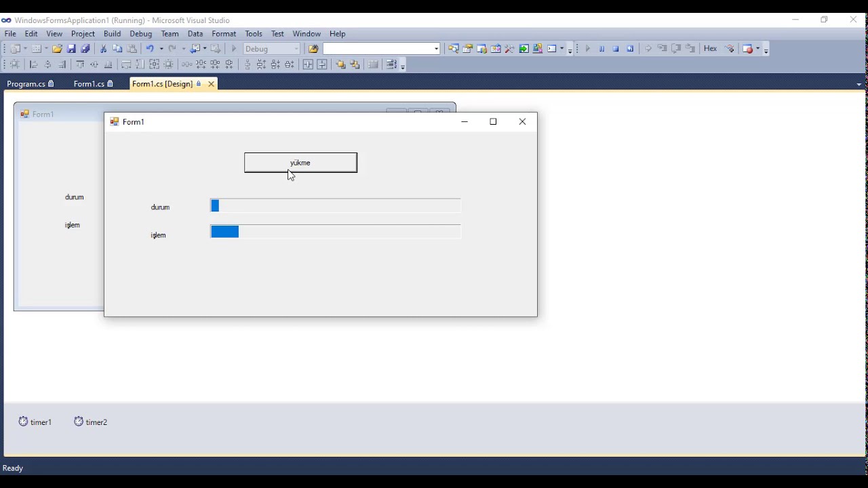The height and width of the screenshot is (488, 868).
Task: Click the Align to Grid layout icon
Action: (x=14, y=64)
